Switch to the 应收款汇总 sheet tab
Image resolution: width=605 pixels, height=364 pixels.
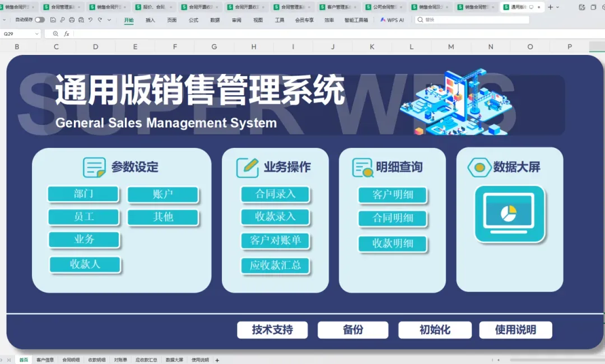pos(146,360)
